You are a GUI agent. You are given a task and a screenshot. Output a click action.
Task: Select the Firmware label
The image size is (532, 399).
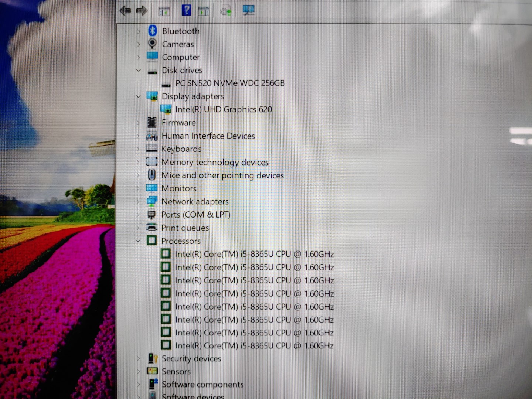click(179, 122)
